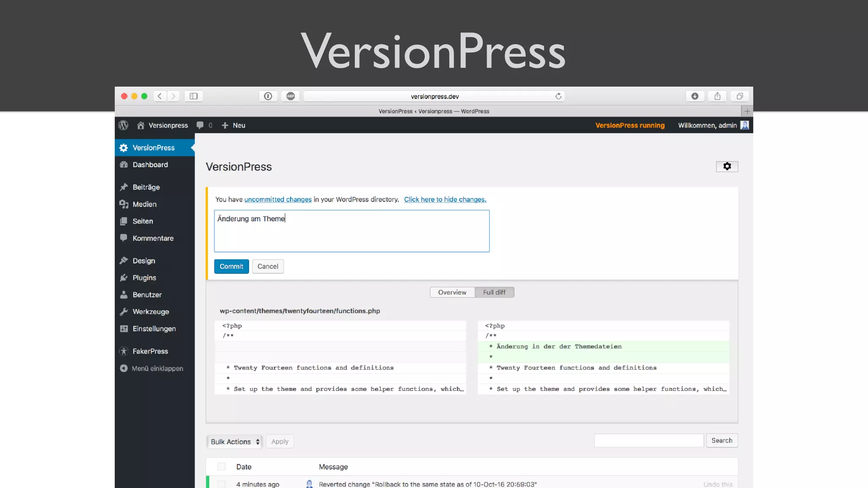Open Design in the sidebar
This screenshot has width=868, height=488.
coord(154,261)
